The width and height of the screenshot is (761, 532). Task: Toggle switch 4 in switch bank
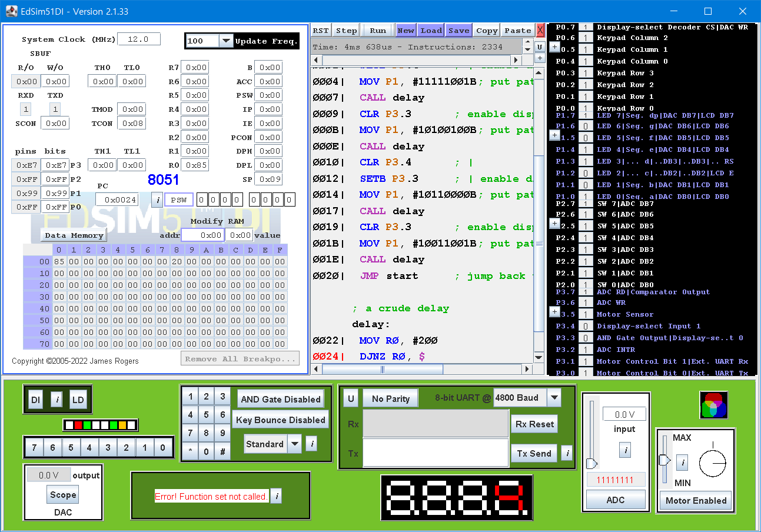tap(89, 448)
